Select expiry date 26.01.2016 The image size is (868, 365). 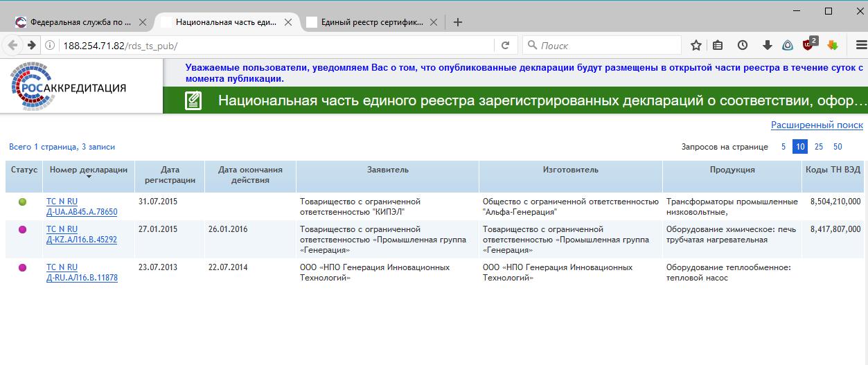click(228, 229)
